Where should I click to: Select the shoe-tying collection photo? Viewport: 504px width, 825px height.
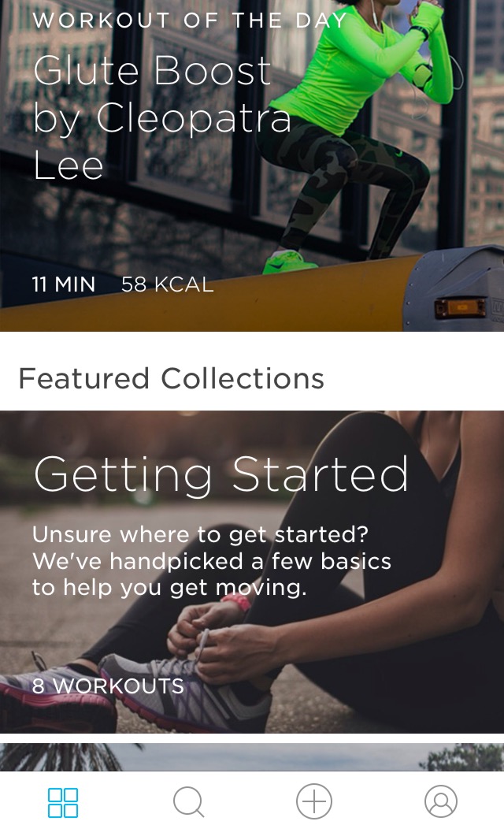coord(252,572)
